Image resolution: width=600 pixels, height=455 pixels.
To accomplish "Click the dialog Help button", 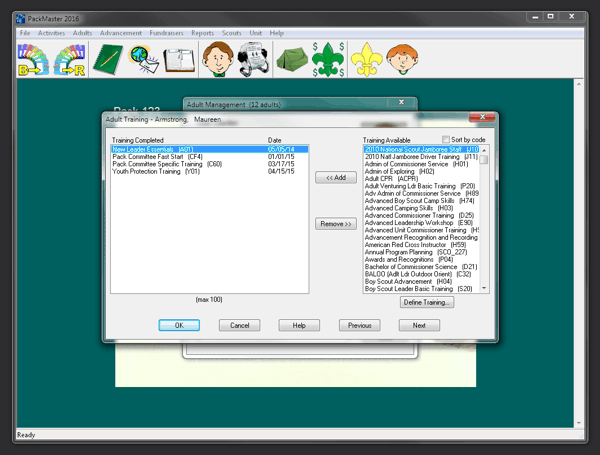I will [x=299, y=325].
